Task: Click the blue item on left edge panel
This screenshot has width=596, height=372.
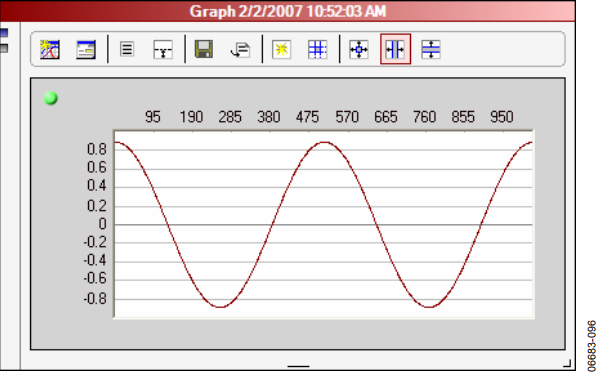Action: 4,33
